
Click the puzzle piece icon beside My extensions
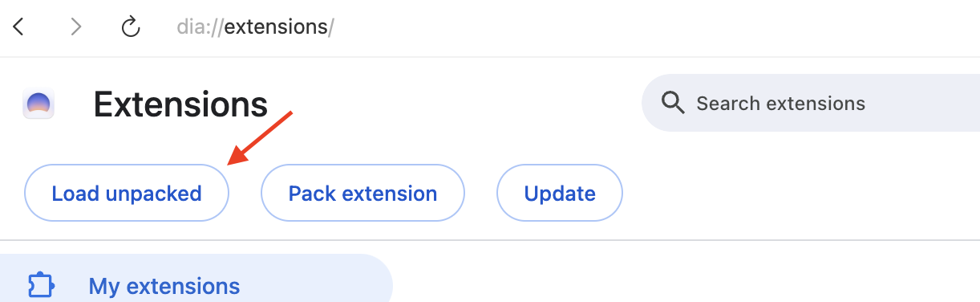tap(40, 286)
